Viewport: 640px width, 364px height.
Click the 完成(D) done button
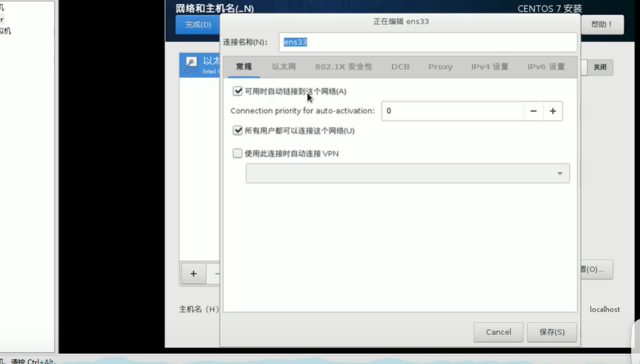click(198, 25)
